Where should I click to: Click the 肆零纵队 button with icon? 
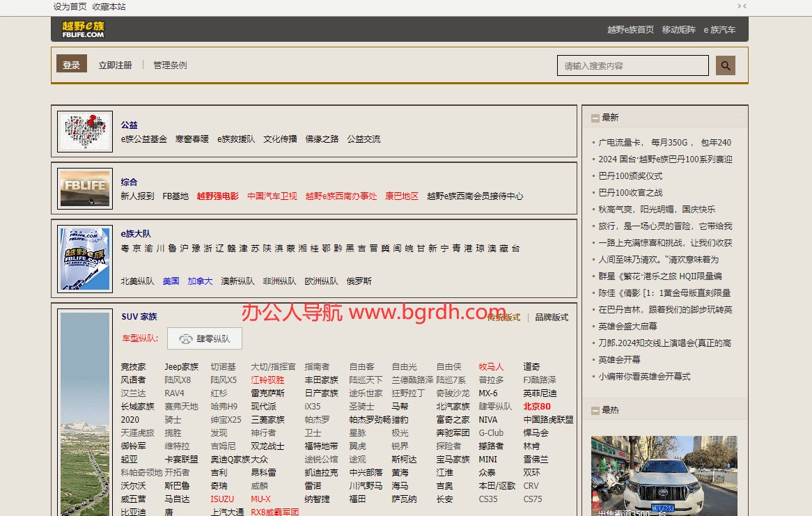[204, 339]
